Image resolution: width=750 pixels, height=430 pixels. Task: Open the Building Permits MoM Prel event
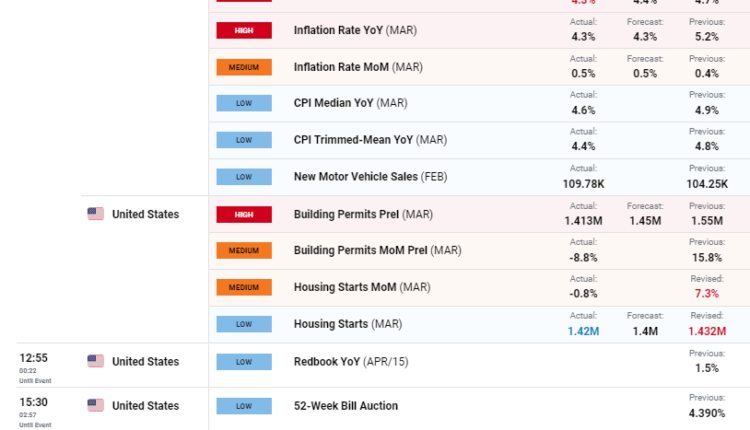pyautogui.click(x=377, y=250)
